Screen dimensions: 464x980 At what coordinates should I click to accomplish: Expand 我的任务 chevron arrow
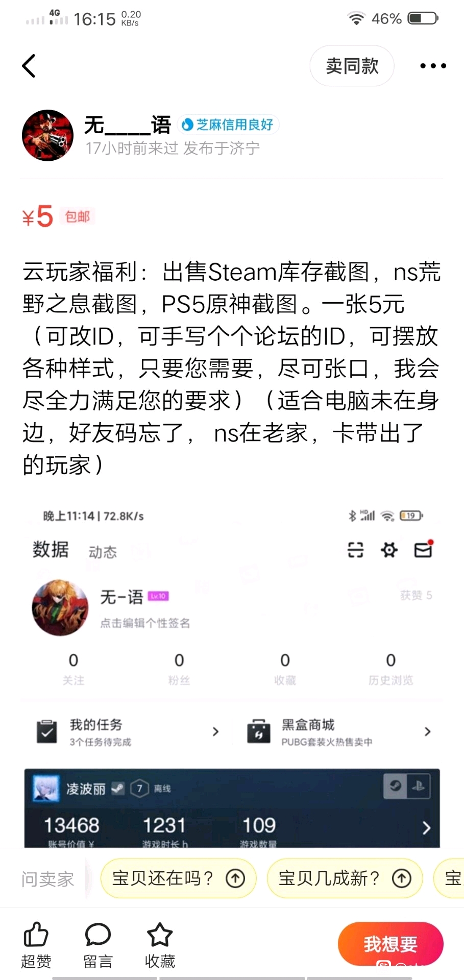(x=215, y=731)
